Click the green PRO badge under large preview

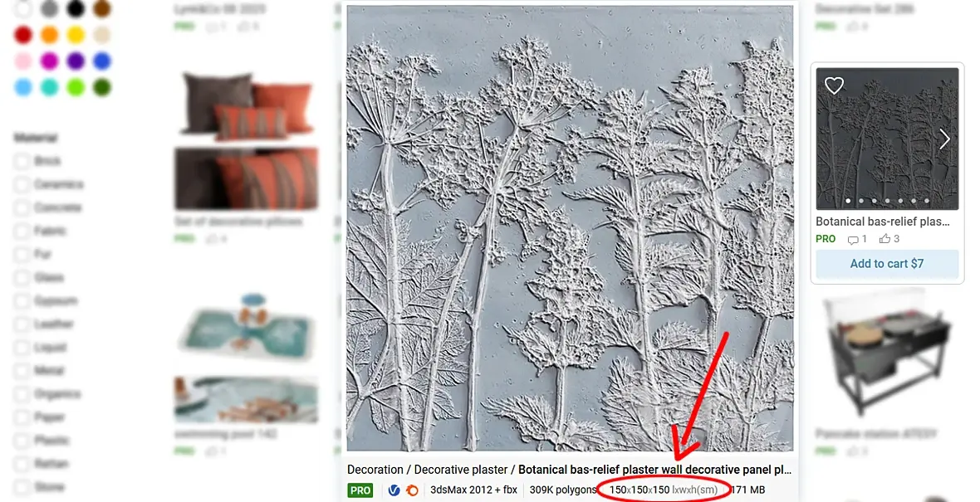360,490
